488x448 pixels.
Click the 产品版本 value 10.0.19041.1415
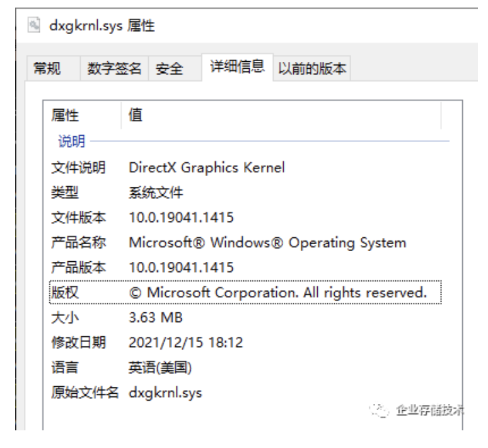point(181,268)
